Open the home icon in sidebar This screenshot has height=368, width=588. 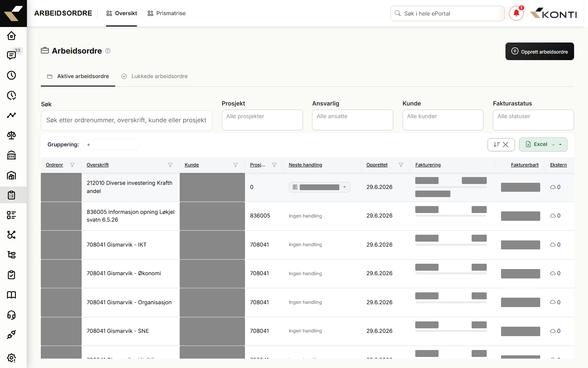pos(11,36)
